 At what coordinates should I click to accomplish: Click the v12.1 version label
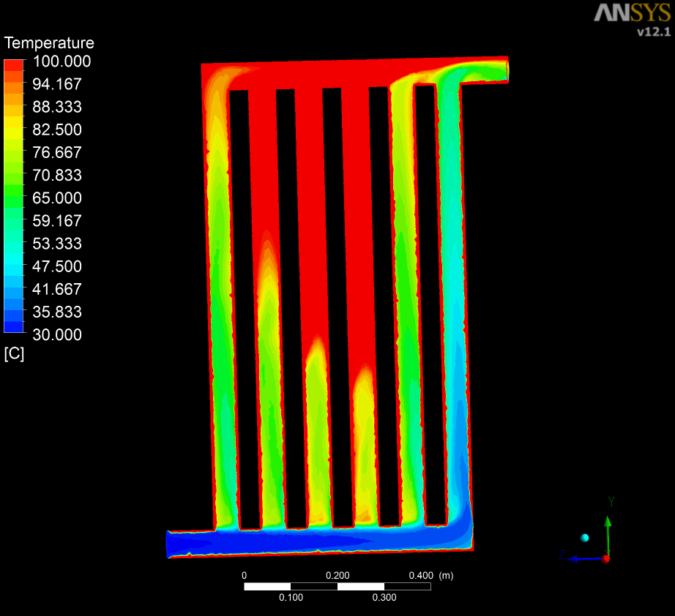click(653, 31)
